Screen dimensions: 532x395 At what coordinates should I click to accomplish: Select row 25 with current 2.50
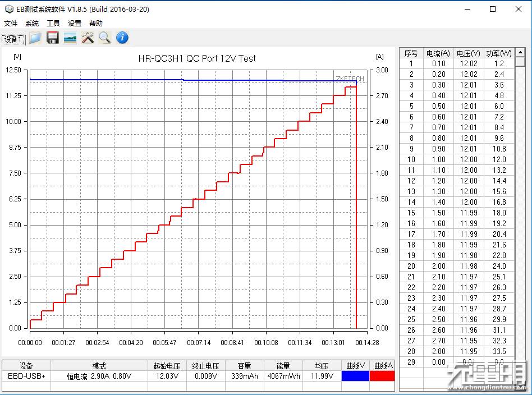[x=457, y=319]
